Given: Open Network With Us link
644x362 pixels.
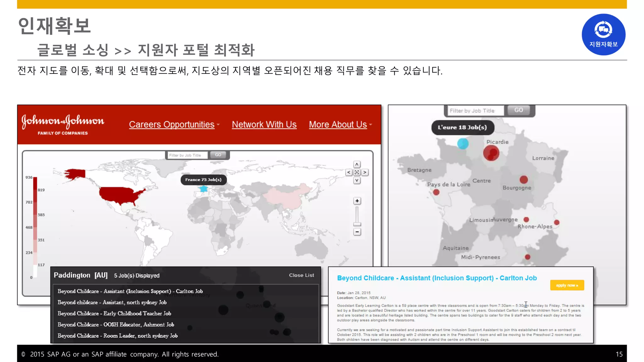Looking at the screenshot, I should point(264,124).
